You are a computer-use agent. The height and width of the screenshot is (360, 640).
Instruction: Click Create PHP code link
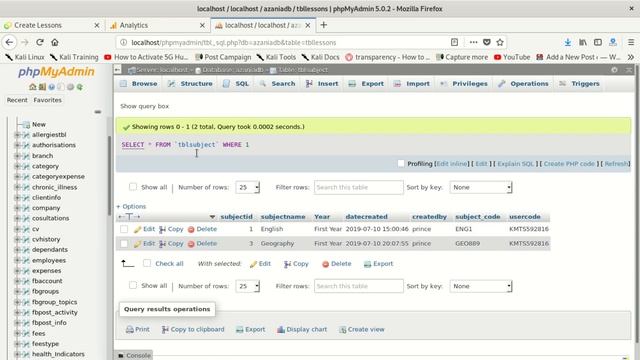click(569, 164)
